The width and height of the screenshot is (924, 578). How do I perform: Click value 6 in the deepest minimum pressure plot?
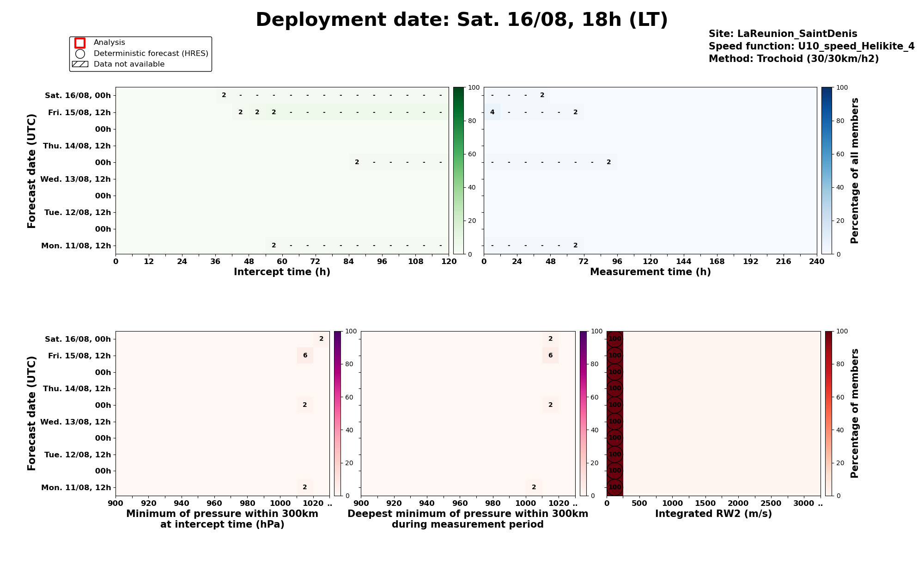point(550,356)
